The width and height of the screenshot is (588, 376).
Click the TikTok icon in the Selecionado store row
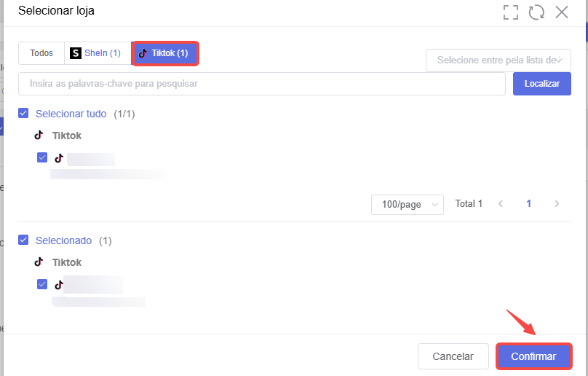pos(59,285)
